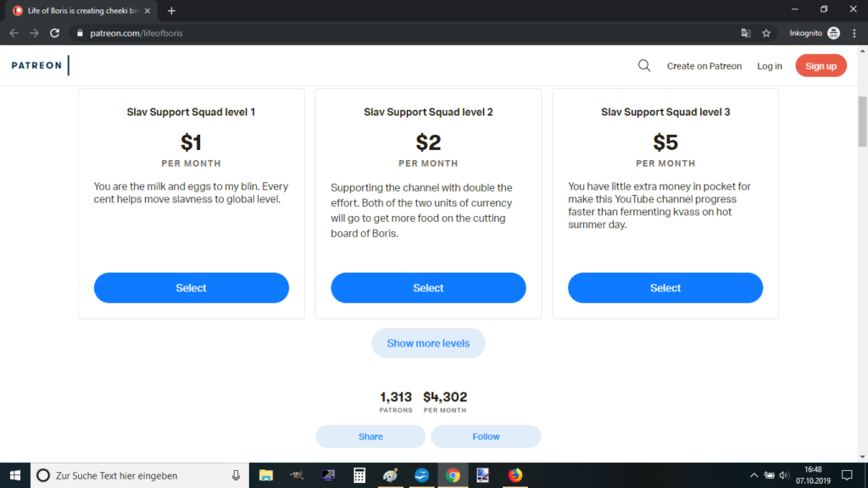The width and height of the screenshot is (868, 488).
Task: Open taskbar app next to File Explorer
Action: (298, 475)
